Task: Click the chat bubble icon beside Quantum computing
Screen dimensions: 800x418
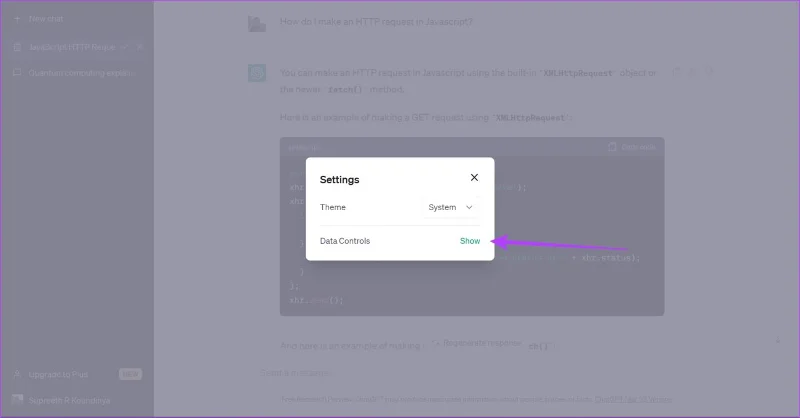Action: click(x=17, y=73)
